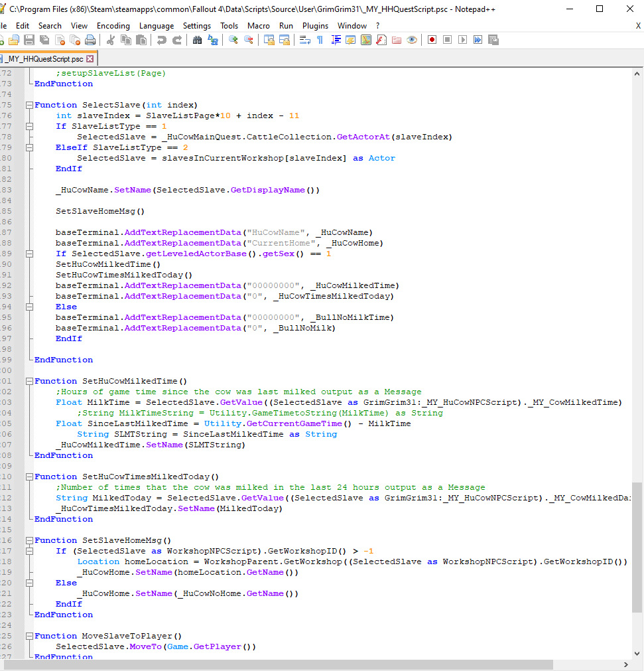Toggle synchronize horizontal scrolling icon
Viewport: 644px width, 671px height.
(x=285, y=40)
